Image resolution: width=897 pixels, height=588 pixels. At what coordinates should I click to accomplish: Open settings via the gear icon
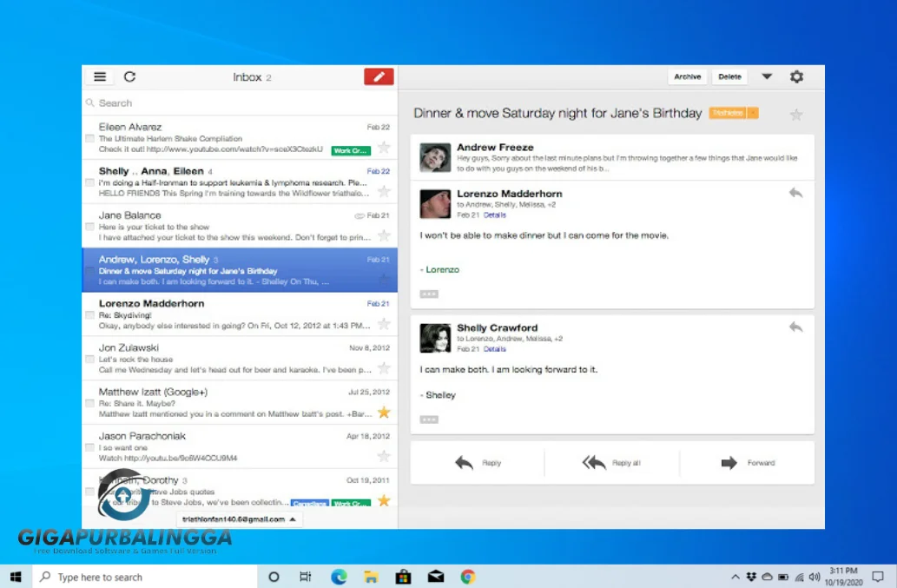[x=796, y=76]
